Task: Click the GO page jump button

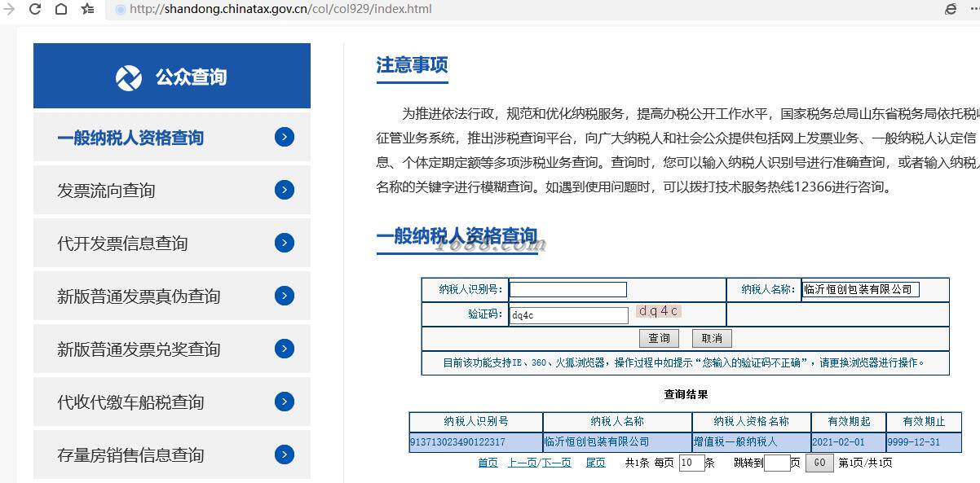Action: click(819, 463)
